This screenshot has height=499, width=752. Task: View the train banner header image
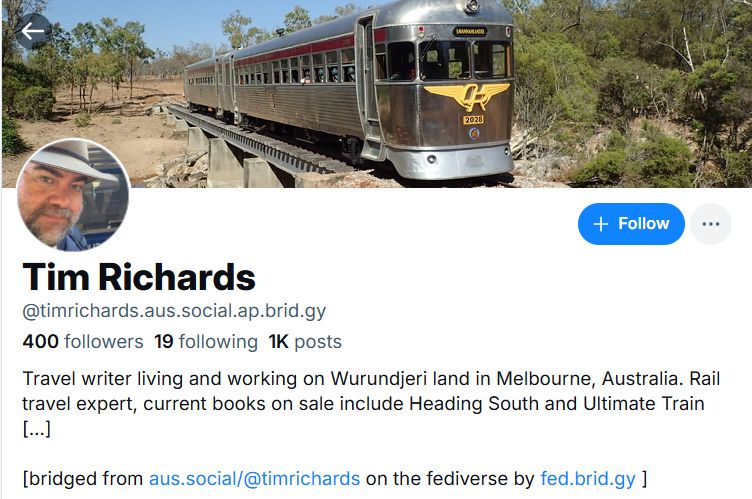pos(376,94)
